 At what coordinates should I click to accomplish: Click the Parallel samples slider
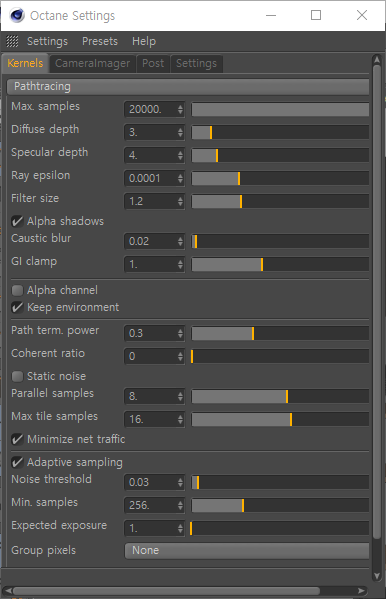click(280, 397)
